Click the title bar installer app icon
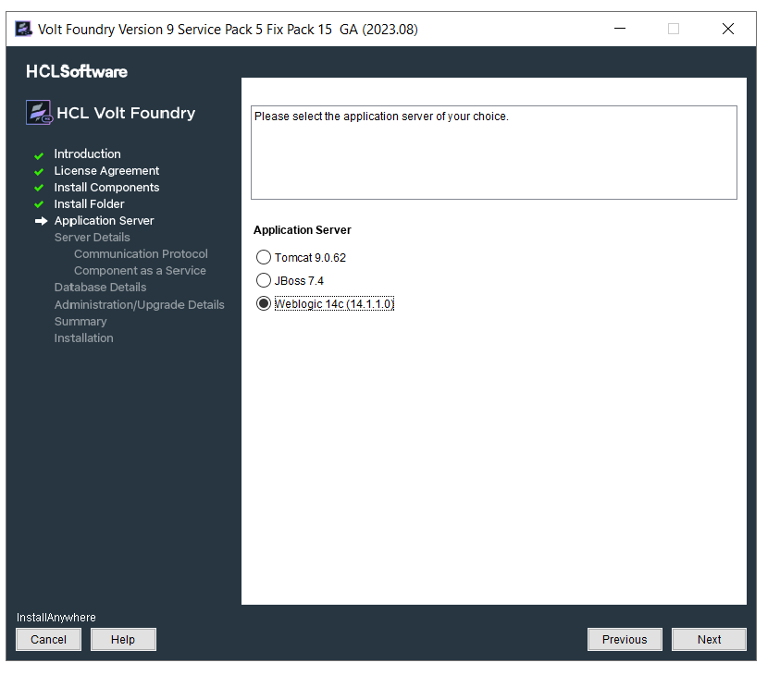780x675 pixels. coord(23,29)
